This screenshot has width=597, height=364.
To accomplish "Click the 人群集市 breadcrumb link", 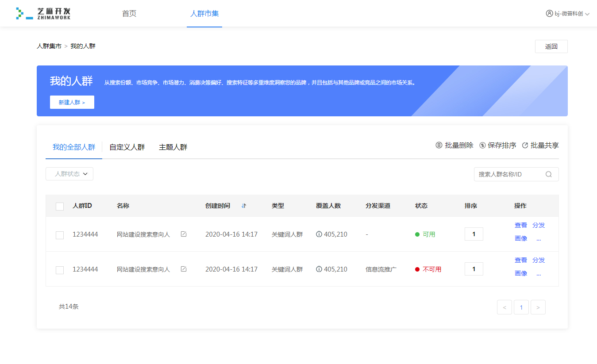I will (49, 46).
